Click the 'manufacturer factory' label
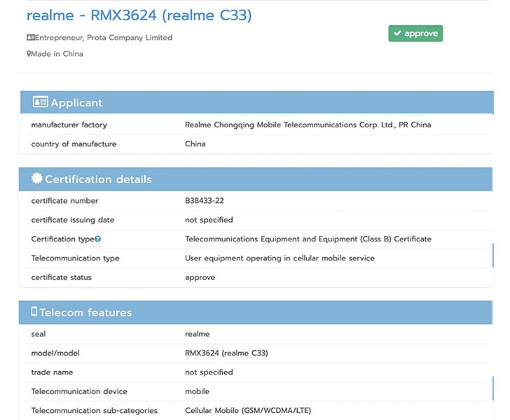510x420 pixels. tap(69, 125)
